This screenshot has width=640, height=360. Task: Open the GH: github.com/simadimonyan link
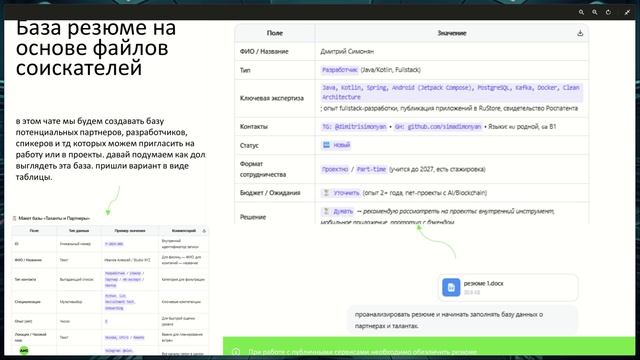(438, 127)
